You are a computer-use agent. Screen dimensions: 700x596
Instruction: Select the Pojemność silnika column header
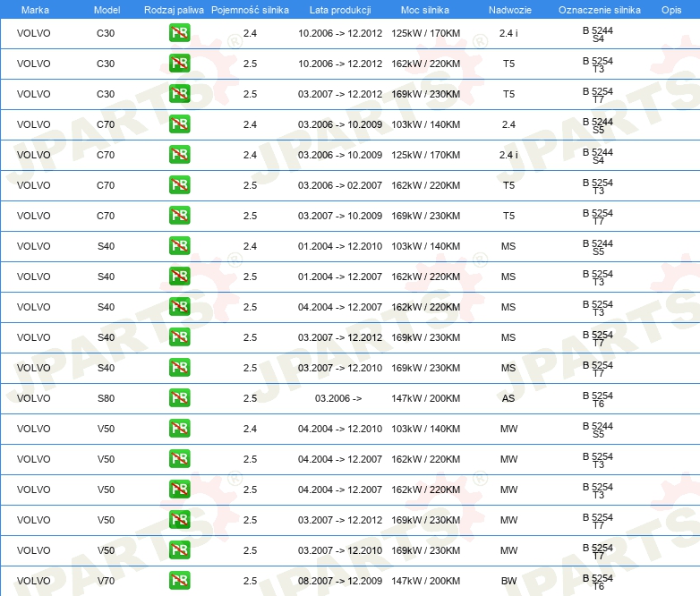click(250, 10)
